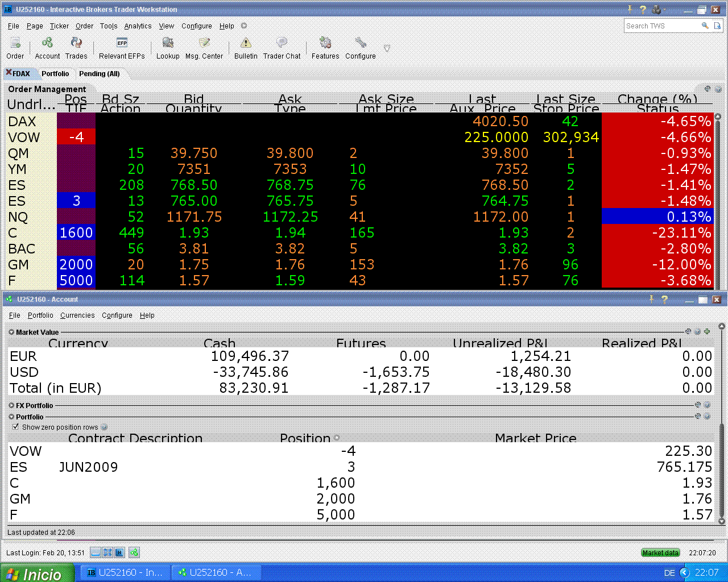Click the document icon beside the search magnifier
728x582 pixels.
click(x=717, y=26)
